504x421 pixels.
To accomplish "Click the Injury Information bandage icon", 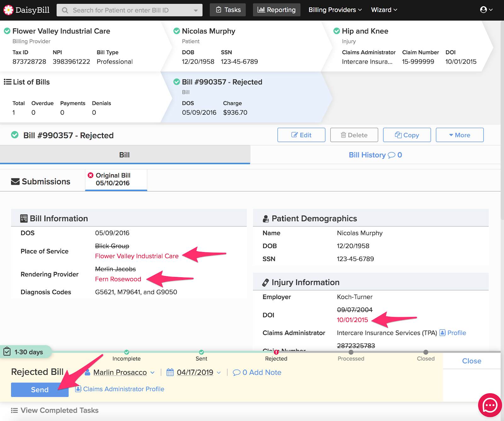I will [x=266, y=282].
